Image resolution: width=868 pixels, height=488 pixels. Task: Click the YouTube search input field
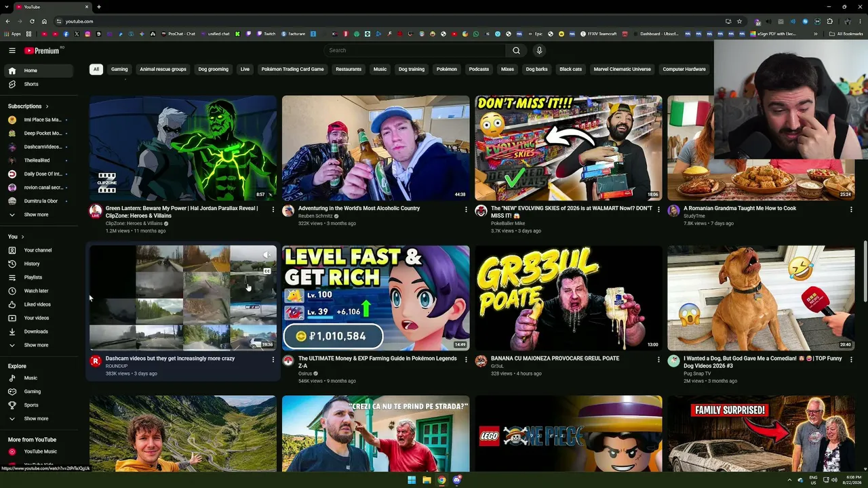(415, 50)
